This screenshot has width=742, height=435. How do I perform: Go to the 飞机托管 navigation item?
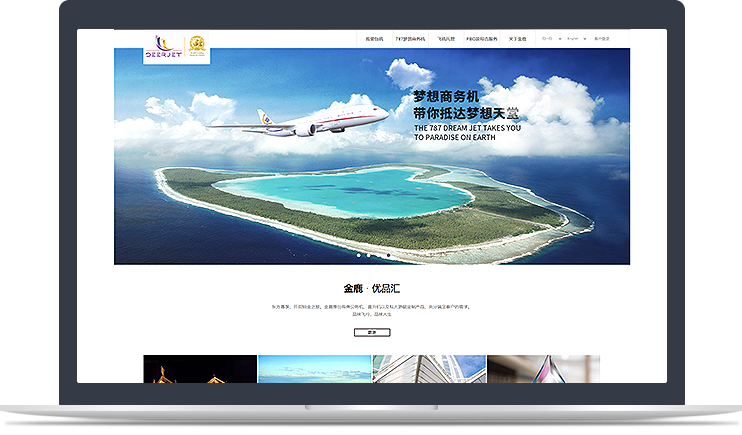coord(446,39)
